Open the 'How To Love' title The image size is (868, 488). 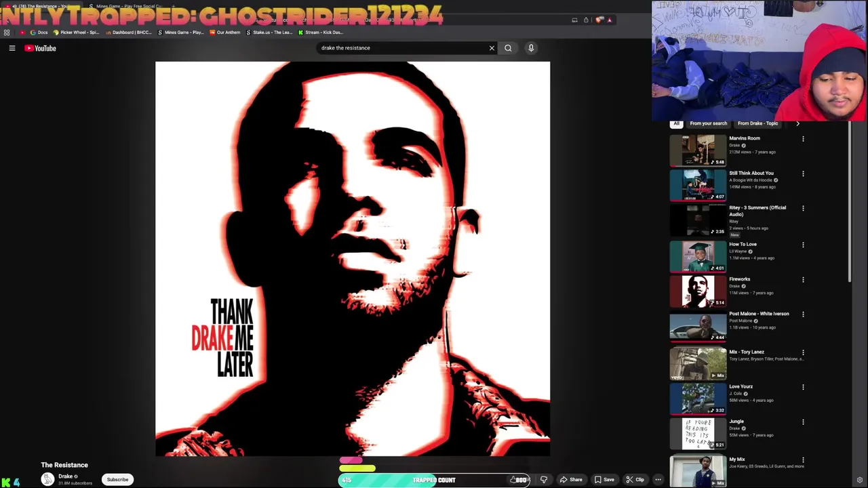coord(743,244)
